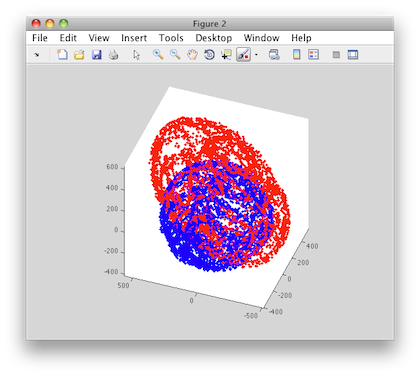Select the Pan hand tool
Viewport: 420px width, 376px height.
pos(192,55)
